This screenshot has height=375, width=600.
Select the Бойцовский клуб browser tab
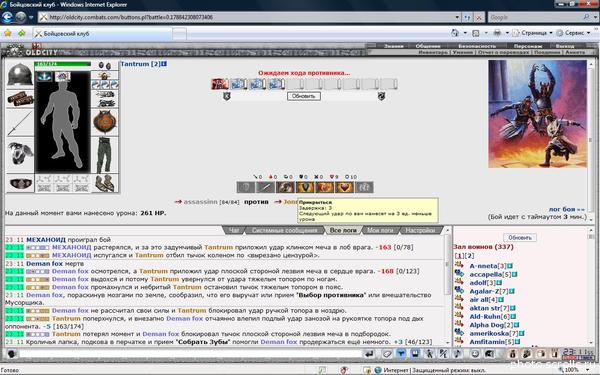pyautogui.click(x=103, y=34)
